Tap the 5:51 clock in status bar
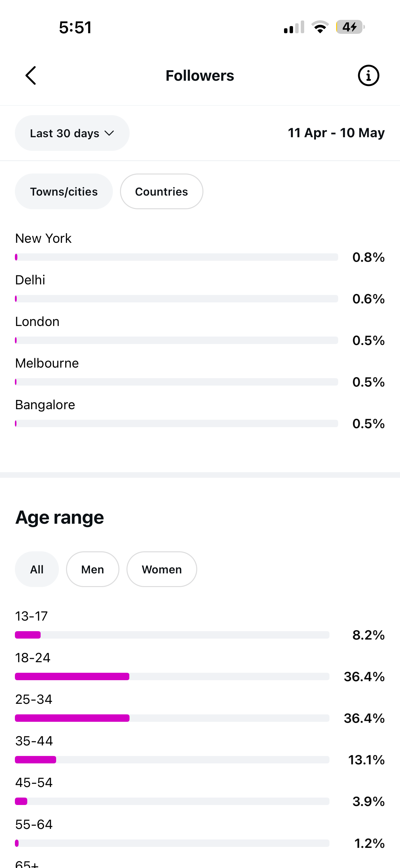 pyautogui.click(x=75, y=27)
